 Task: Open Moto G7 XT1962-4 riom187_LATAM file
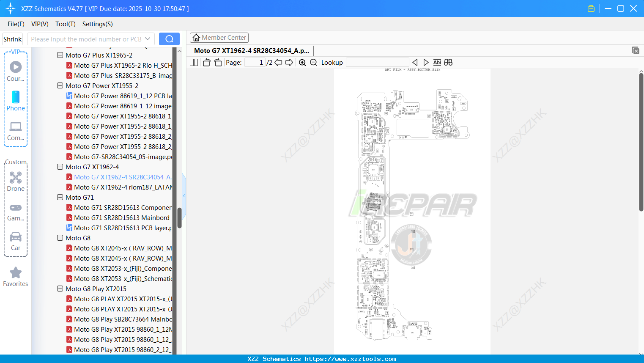click(x=119, y=187)
